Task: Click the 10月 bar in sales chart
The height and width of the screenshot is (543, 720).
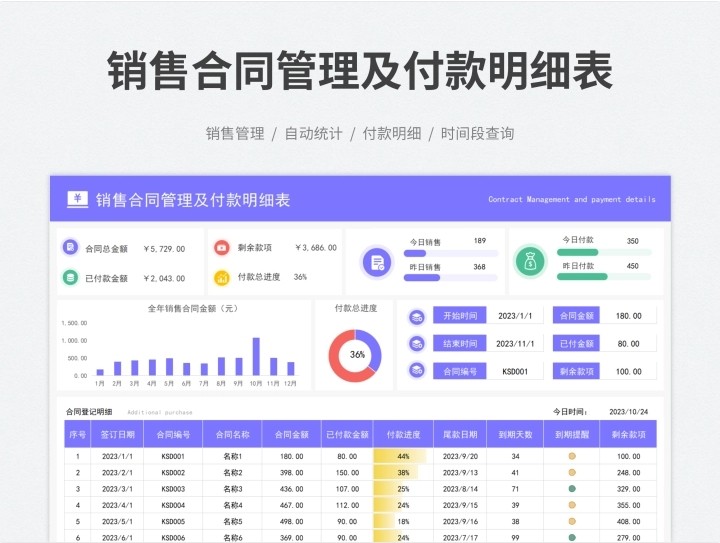Action: click(x=256, y=357)
